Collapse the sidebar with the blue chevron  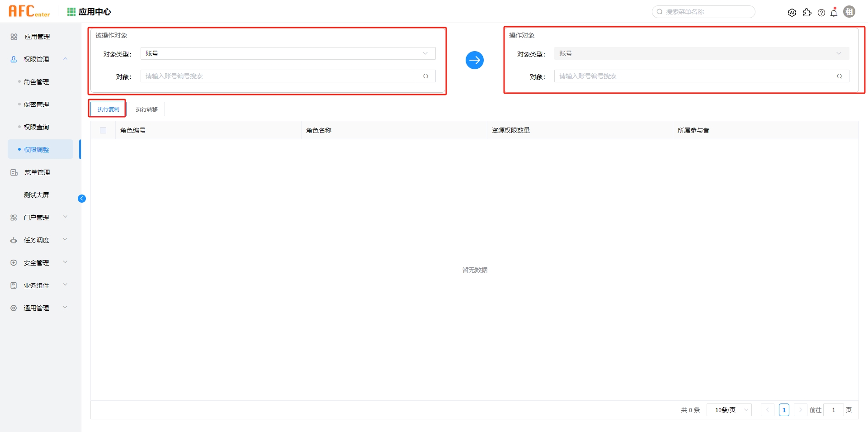pyautogui.click(x=82, y=198)
